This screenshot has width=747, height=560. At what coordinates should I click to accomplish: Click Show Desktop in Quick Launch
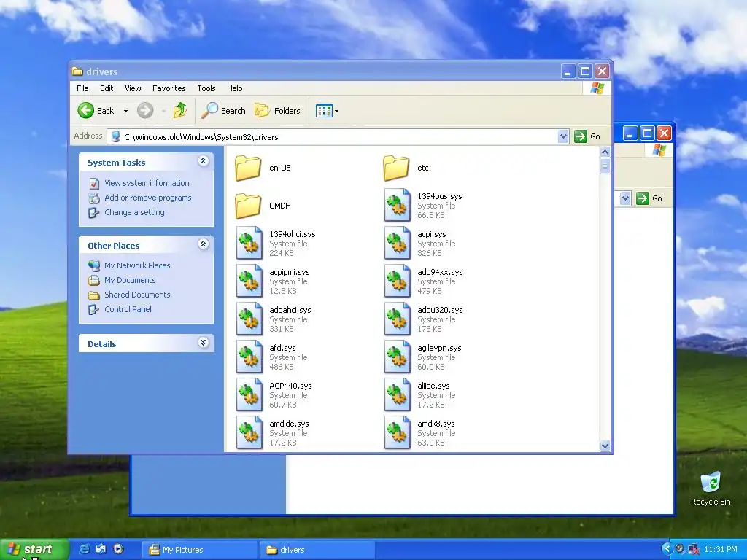[x=101, y=549]
